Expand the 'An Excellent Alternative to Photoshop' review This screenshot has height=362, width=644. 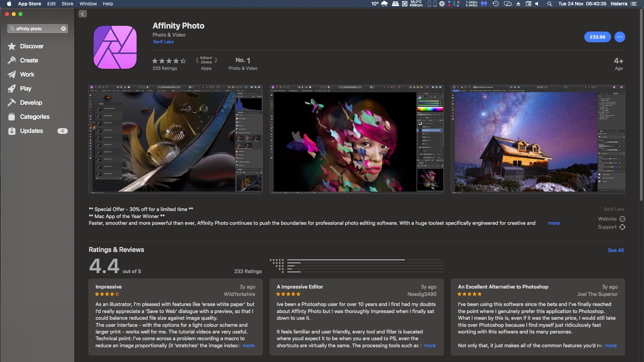coord(611,346)
